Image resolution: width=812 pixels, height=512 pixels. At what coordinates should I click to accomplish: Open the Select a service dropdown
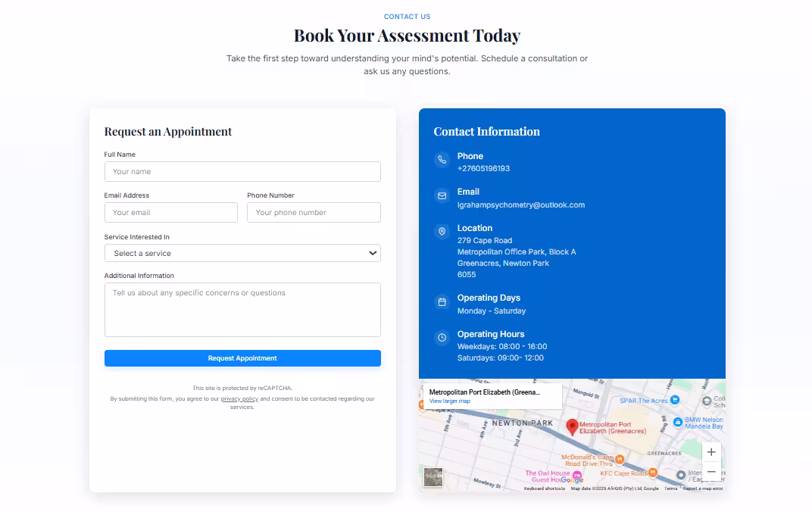pos(242,253)
